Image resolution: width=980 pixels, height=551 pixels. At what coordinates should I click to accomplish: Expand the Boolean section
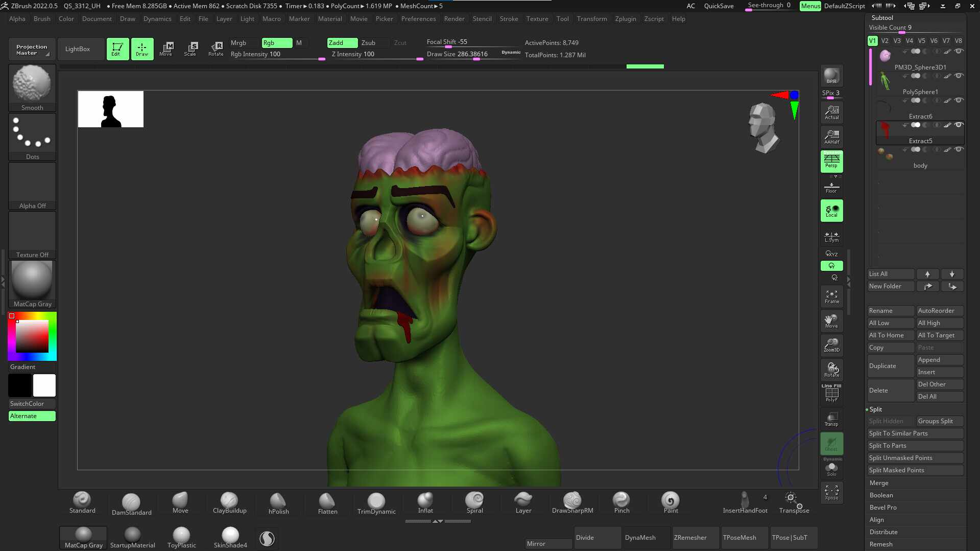pos(881,495)
